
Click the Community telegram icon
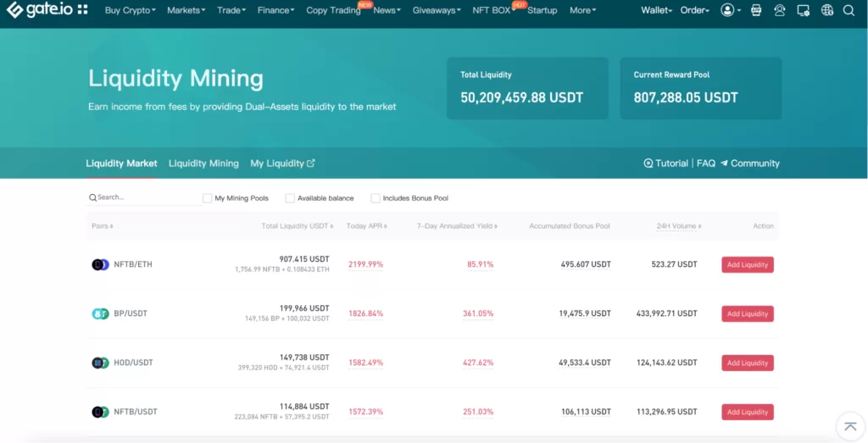(x=724, y=163)
